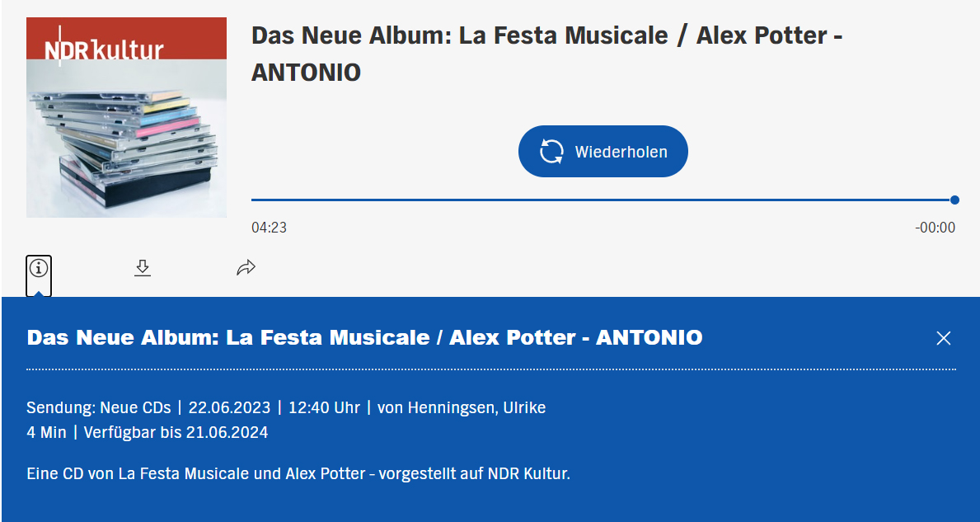Toggle the episode info icon

(x=39, y=268)
